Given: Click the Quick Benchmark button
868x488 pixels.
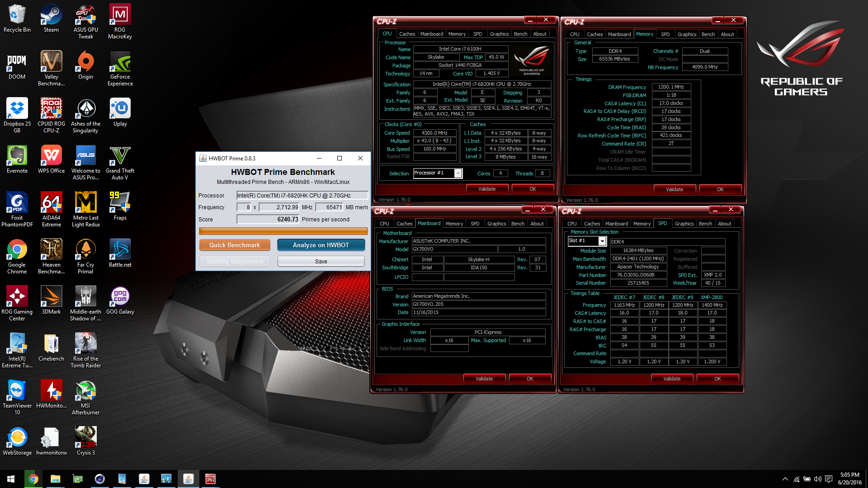Looking at the screenshot, I should pos(235,245).
